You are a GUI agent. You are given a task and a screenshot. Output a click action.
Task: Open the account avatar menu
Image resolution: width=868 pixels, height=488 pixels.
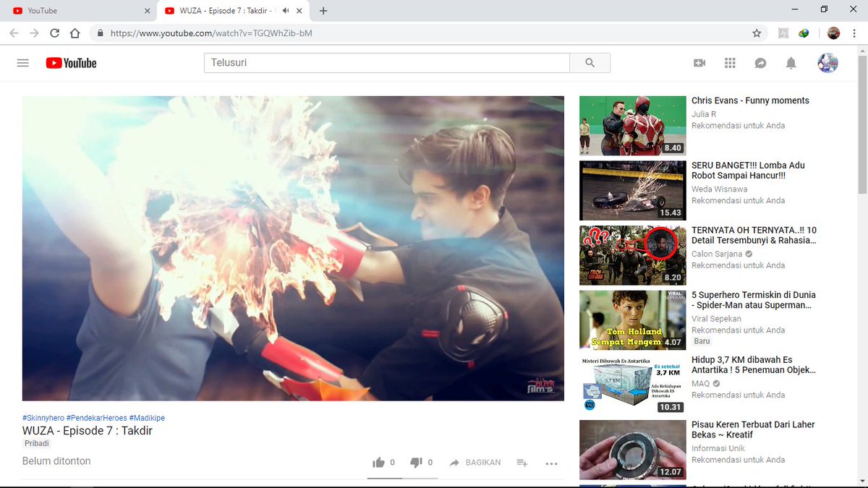827,63
